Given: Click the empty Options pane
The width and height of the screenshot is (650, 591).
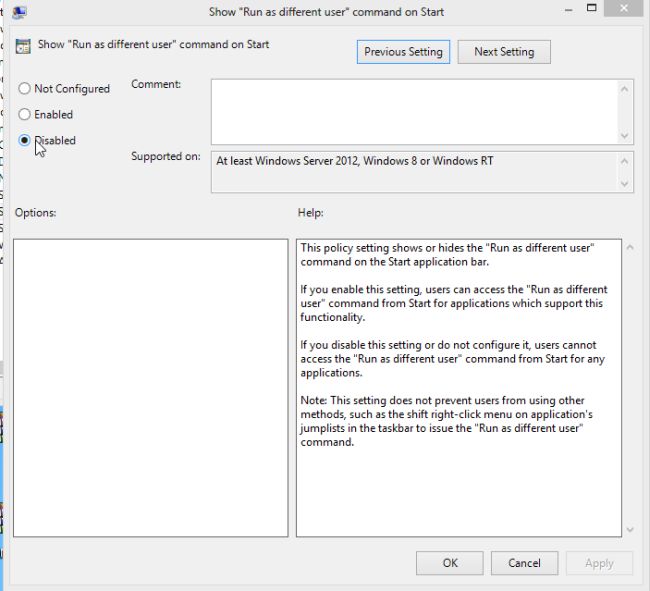Looking at the screenshot, I should click(150, 388).
